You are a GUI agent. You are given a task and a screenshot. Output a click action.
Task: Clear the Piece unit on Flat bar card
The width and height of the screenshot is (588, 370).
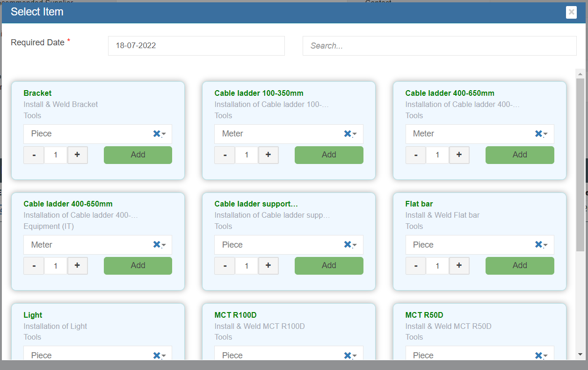(x=538, y=245)
